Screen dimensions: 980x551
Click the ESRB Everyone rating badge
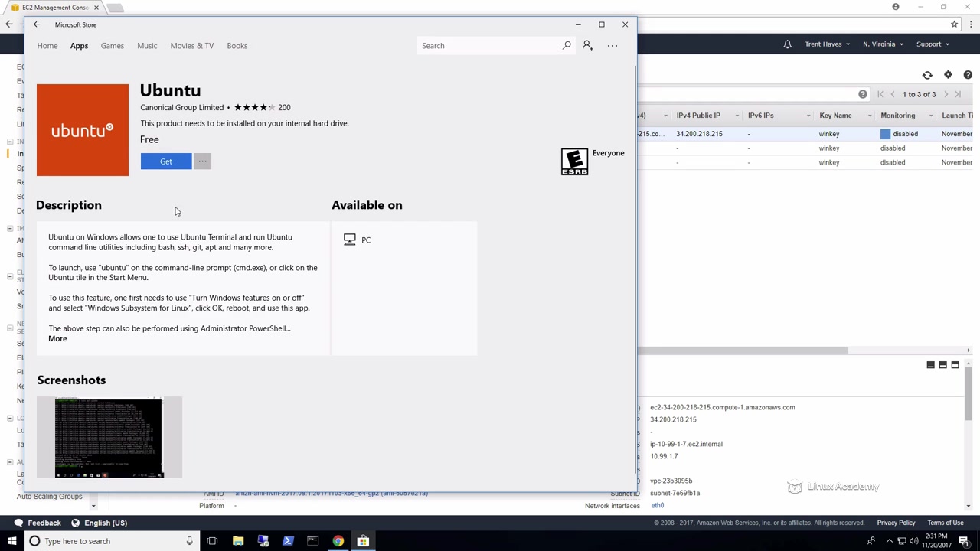(574, 161)
